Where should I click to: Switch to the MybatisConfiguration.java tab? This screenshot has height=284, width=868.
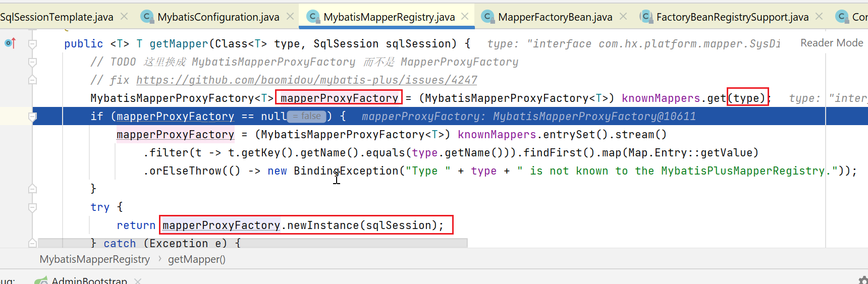[x=219, y=17]
